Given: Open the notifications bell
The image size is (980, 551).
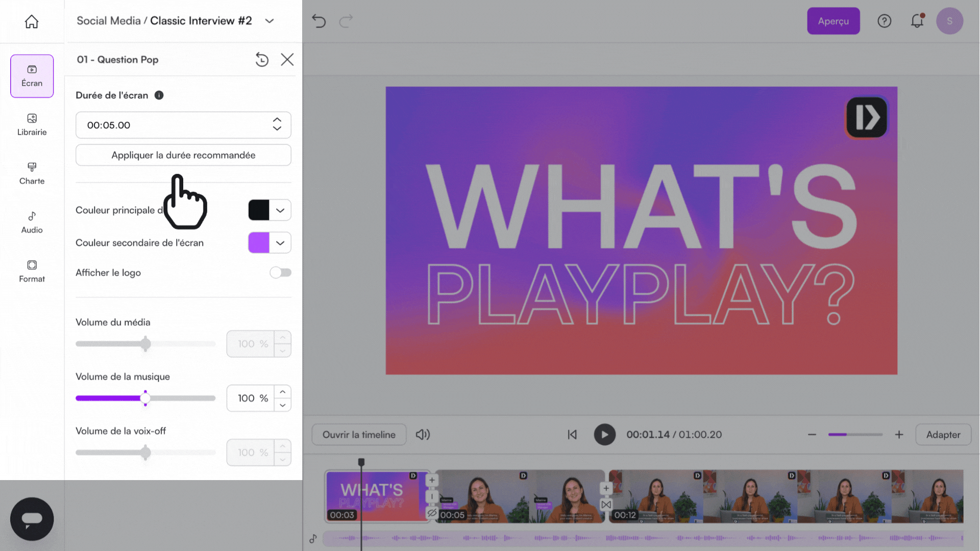Looking at the screenshot, I should (x=917, y=21).
